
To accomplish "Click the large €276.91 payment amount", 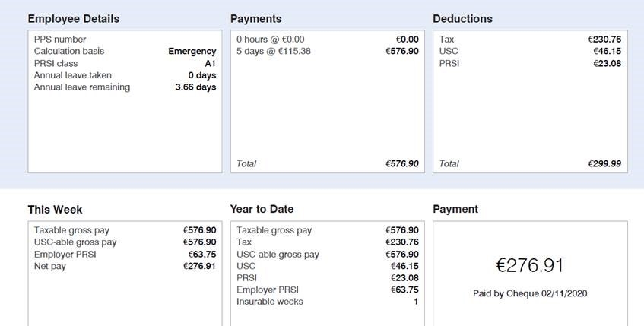I will tap(530, 265).
